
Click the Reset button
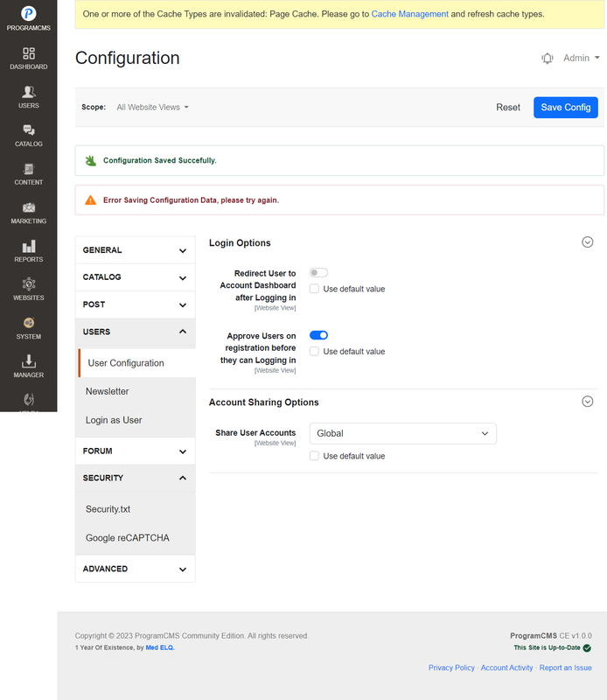(508, 108)
